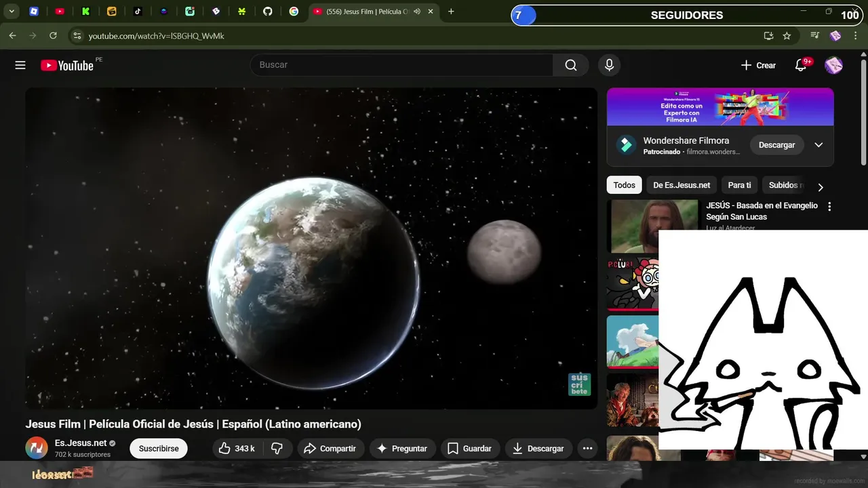
Task: View site information icon in address bar
Action: (77, 36)
